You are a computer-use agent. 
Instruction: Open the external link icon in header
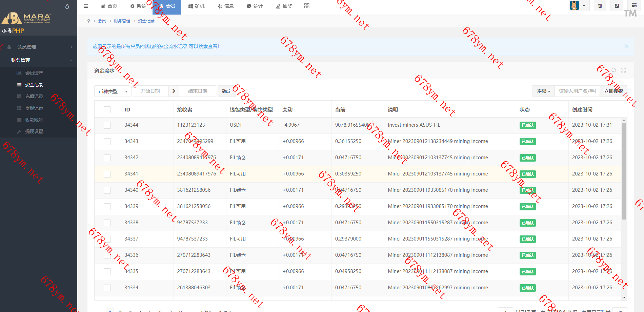[617, 6]
